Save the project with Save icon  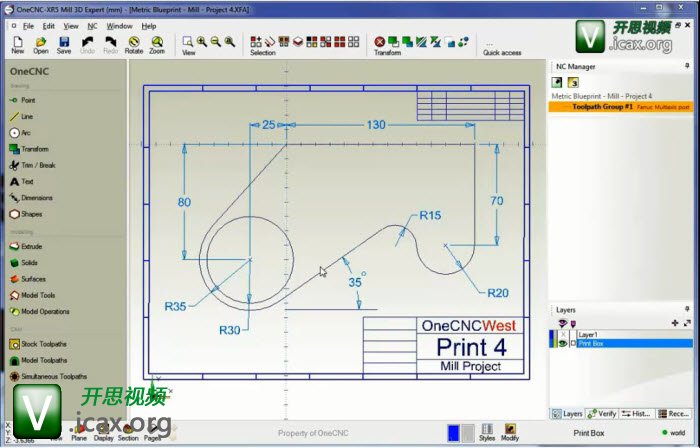coord(64,42)
